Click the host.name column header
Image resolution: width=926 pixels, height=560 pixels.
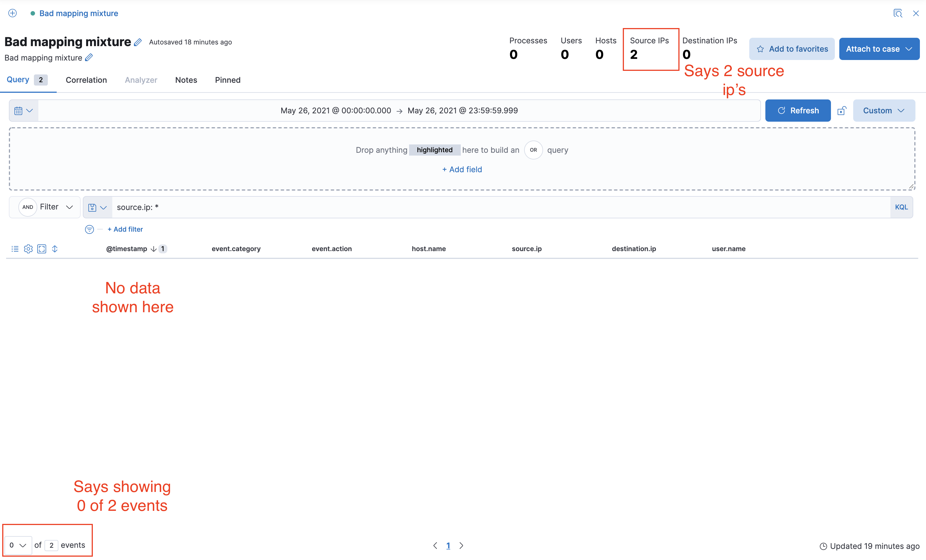pos(429,249)
